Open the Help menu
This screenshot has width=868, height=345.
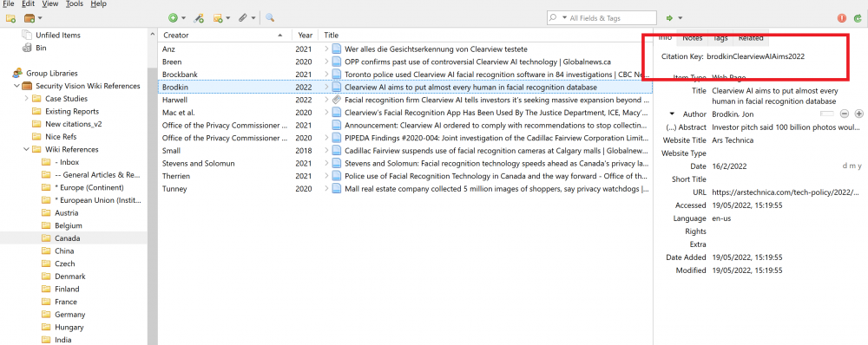pos(99,3)
